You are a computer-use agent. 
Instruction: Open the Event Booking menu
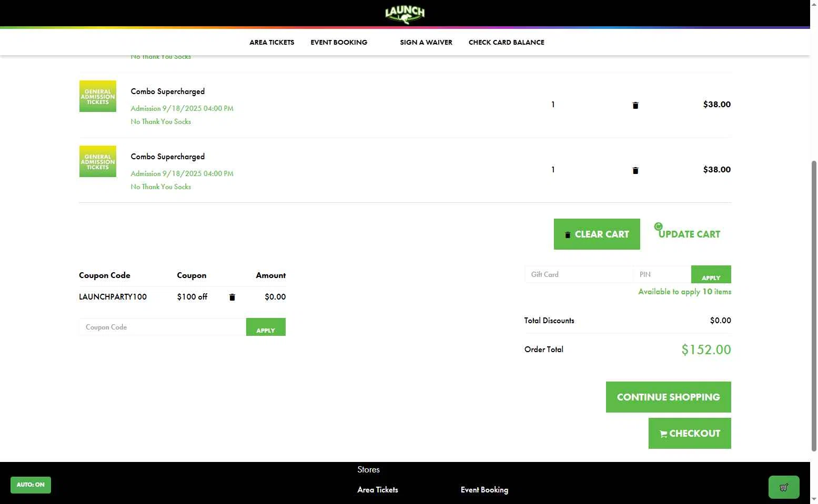click(339, 43)
